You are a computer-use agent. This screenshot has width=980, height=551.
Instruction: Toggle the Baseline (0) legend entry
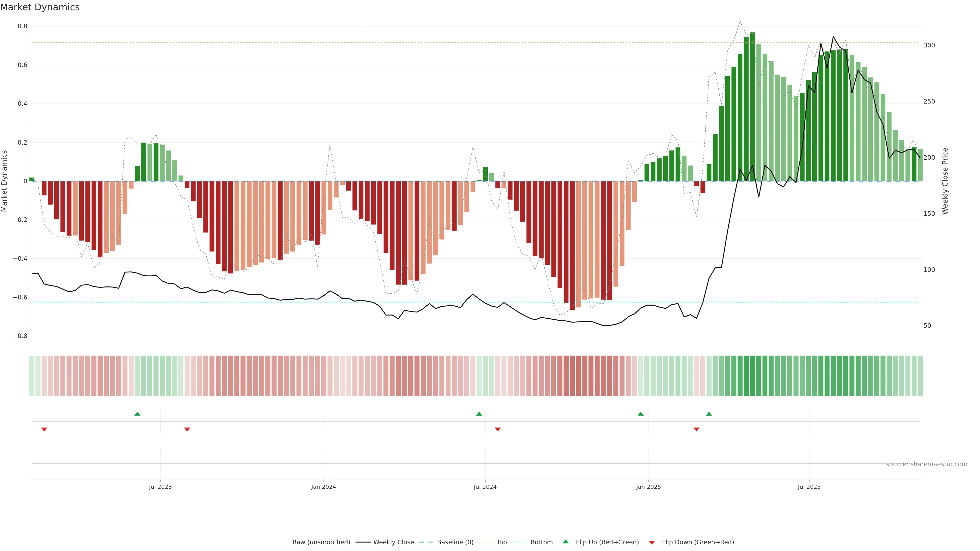click(455, 542)
